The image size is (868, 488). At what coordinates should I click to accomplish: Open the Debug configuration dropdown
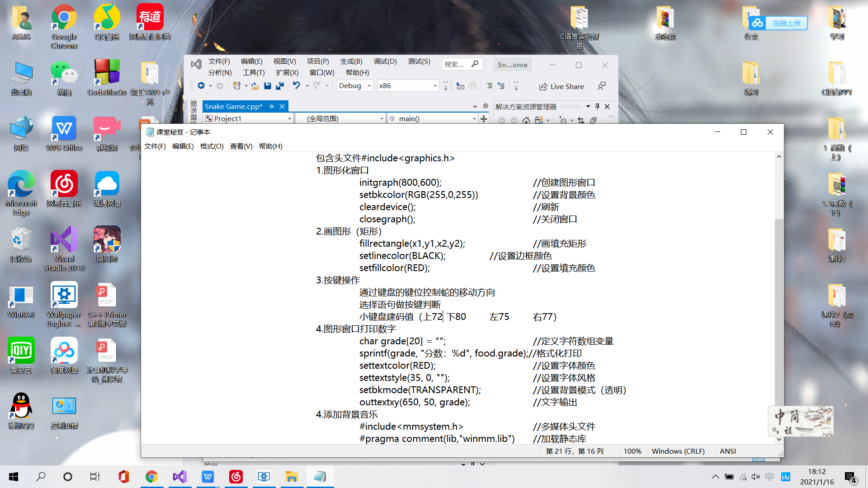[x=369, y=86]
